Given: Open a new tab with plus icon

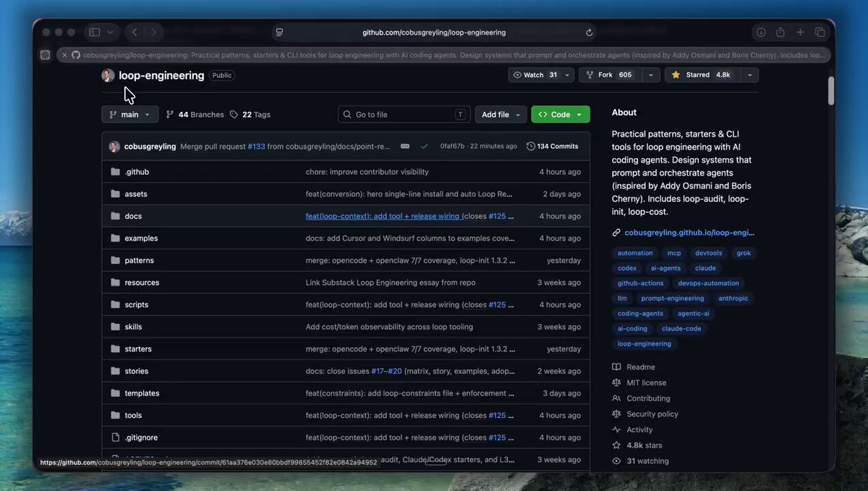Looking at the screenshot, I should click(x=800, y=33).
